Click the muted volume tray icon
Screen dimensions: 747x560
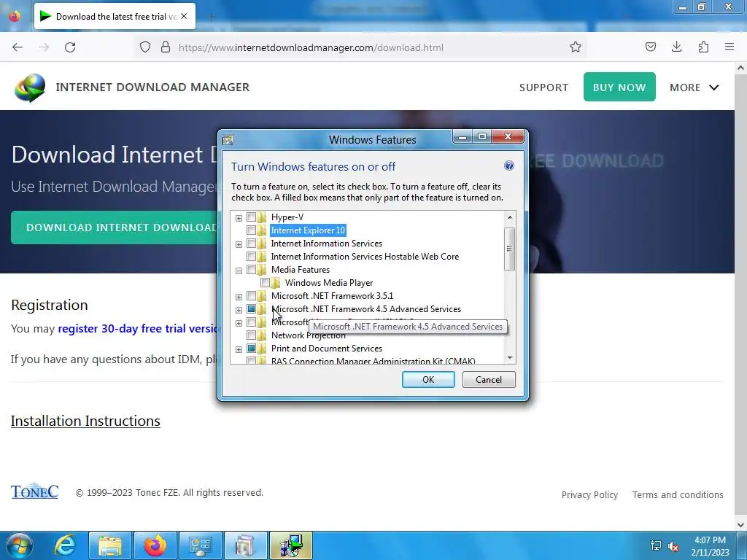click(673, 545)
